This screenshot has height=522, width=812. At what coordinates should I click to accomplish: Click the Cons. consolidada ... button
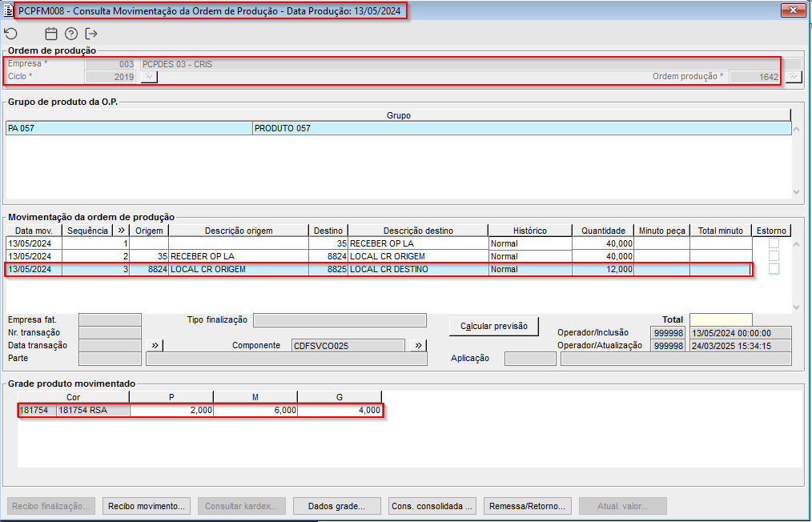tap(432, 506)
